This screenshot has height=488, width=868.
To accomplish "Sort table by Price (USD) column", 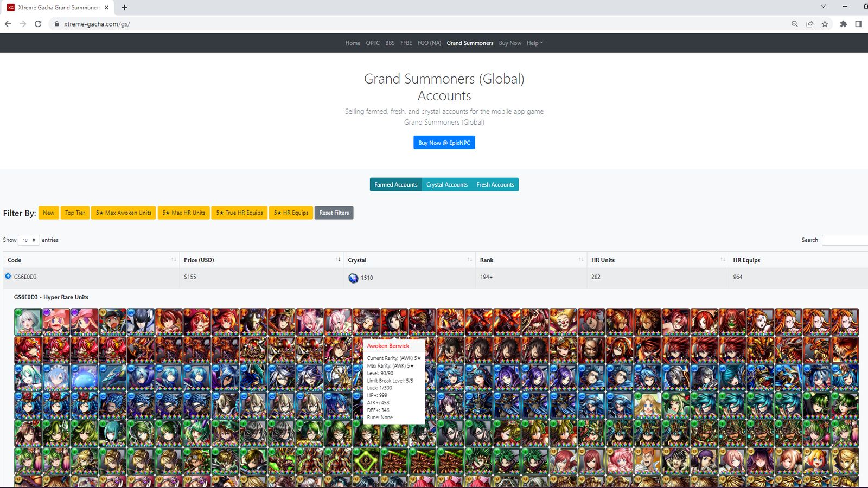I will click(x=261, y=260).
